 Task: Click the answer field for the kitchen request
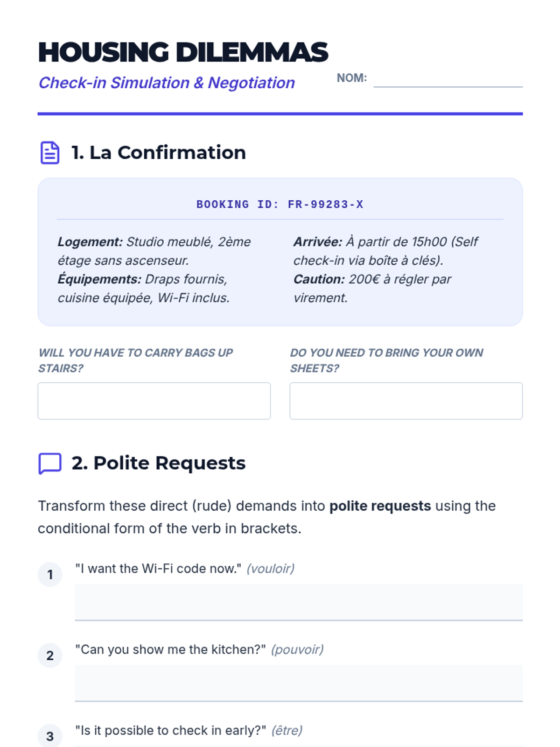pos(299,683)
